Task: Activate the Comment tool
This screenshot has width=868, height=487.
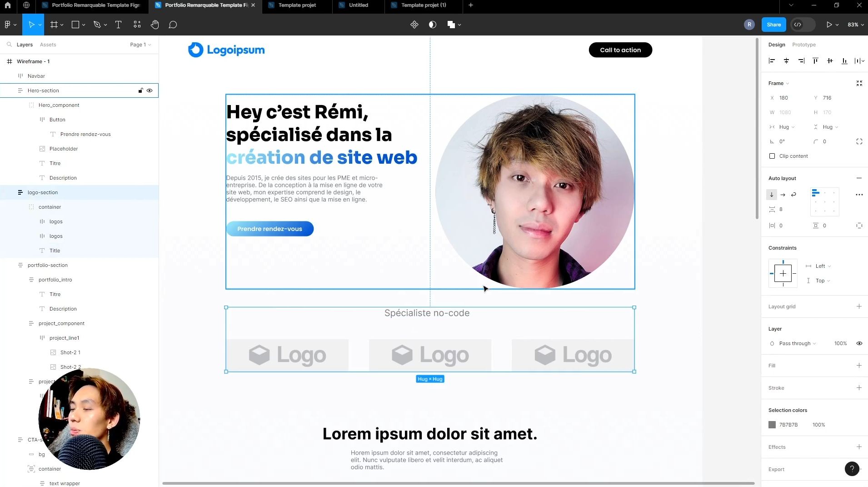Action: (173, 25)
